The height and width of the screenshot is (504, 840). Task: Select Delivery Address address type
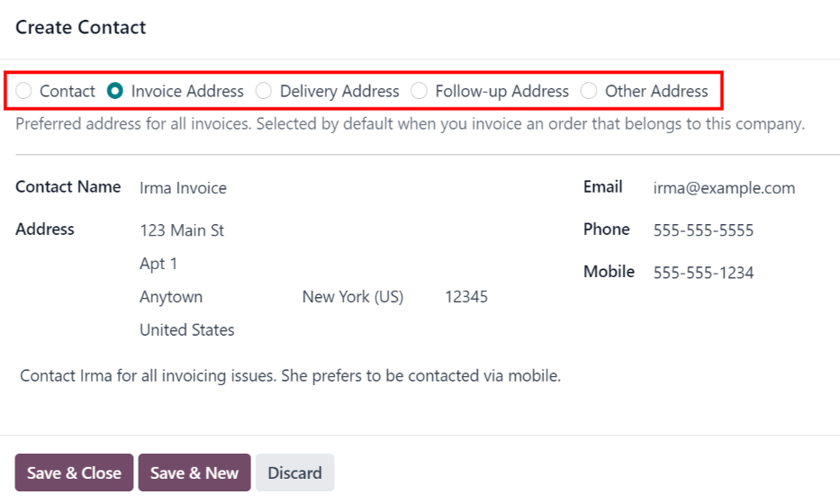click(264, 91)
